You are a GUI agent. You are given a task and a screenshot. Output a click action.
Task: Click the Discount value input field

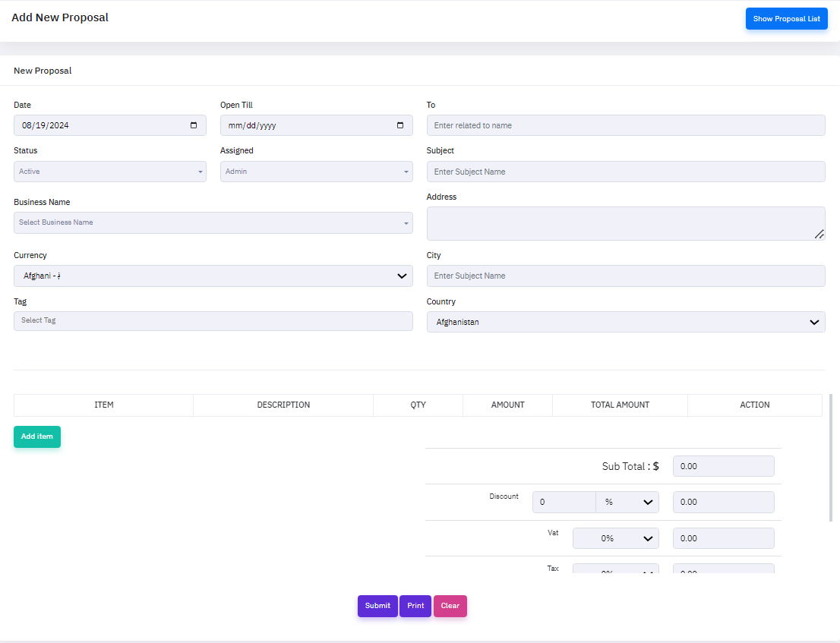pyautogui.click(x=564, y=502)
